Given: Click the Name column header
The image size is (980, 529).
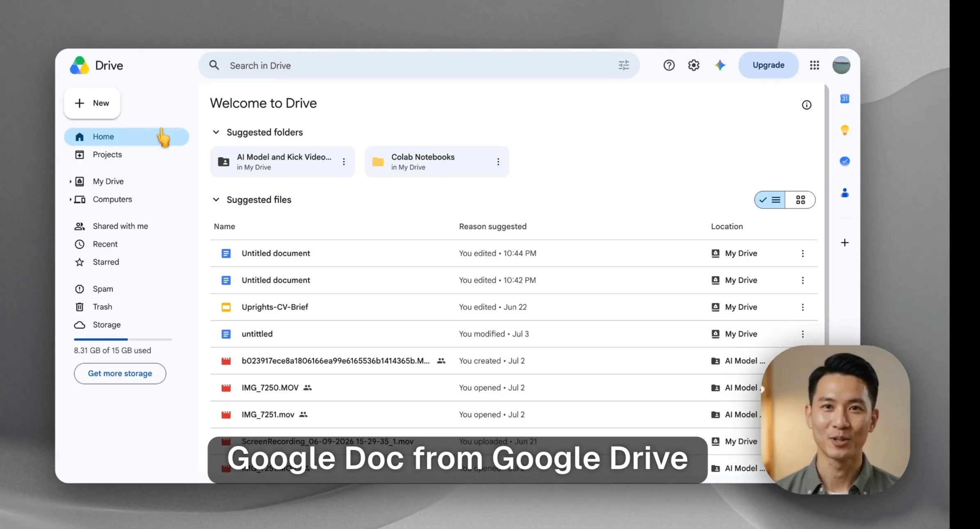Looking at the screenshot, I should tap(224, 226).
